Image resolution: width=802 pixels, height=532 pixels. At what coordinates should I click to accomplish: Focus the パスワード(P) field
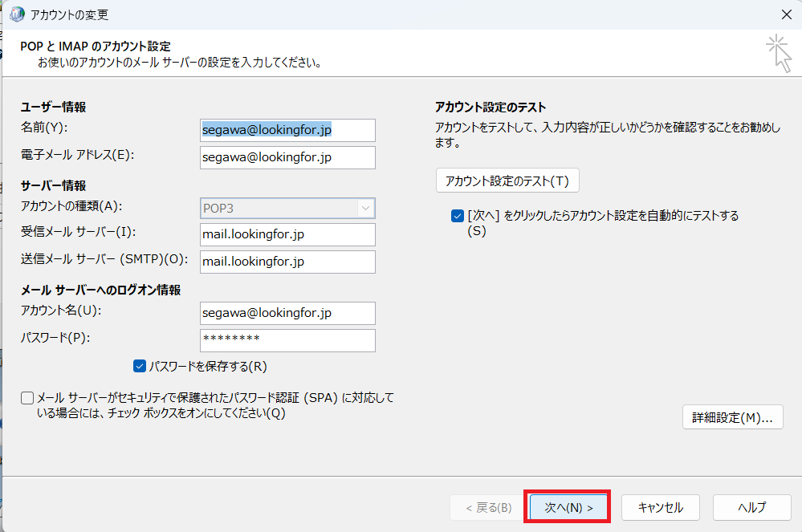pyautogui.click(x=287, y=340)
